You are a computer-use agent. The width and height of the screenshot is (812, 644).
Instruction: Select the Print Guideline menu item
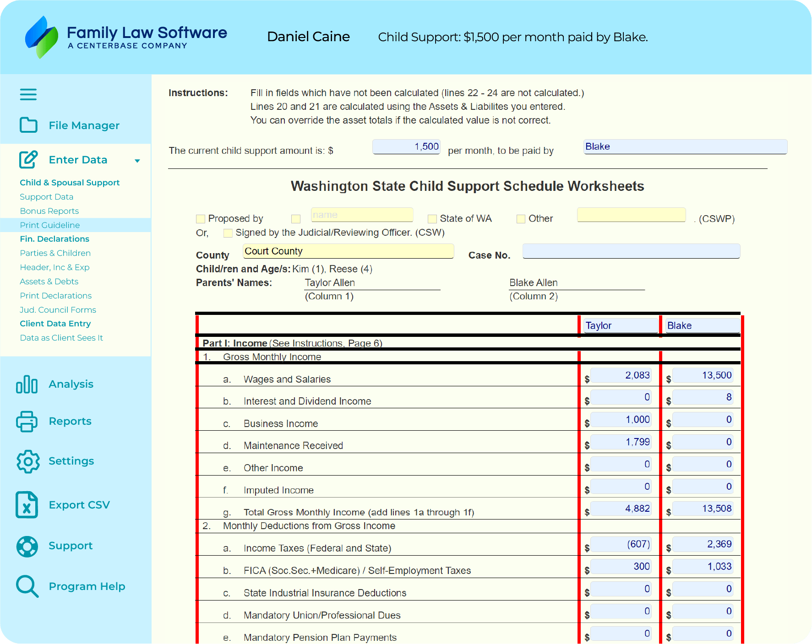[49, 225]
